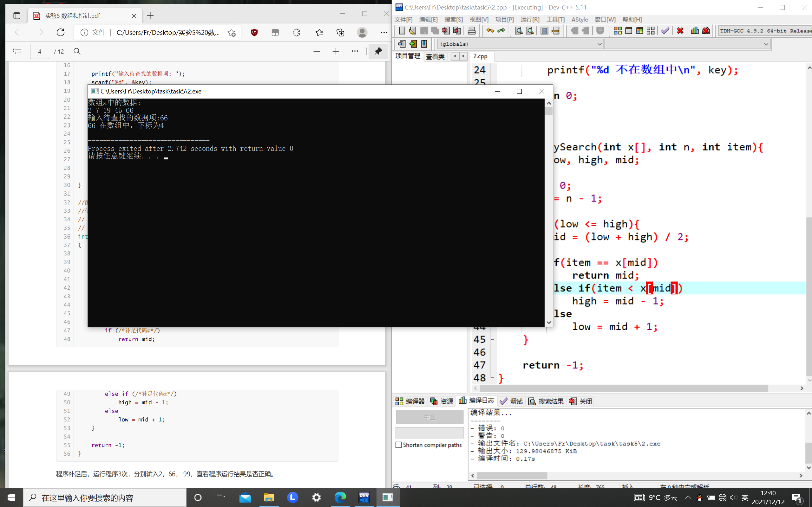The width and height of the screenshot is (812, 507).
Task: Click the red X stop execution icon
Action: tap(680, 31)
